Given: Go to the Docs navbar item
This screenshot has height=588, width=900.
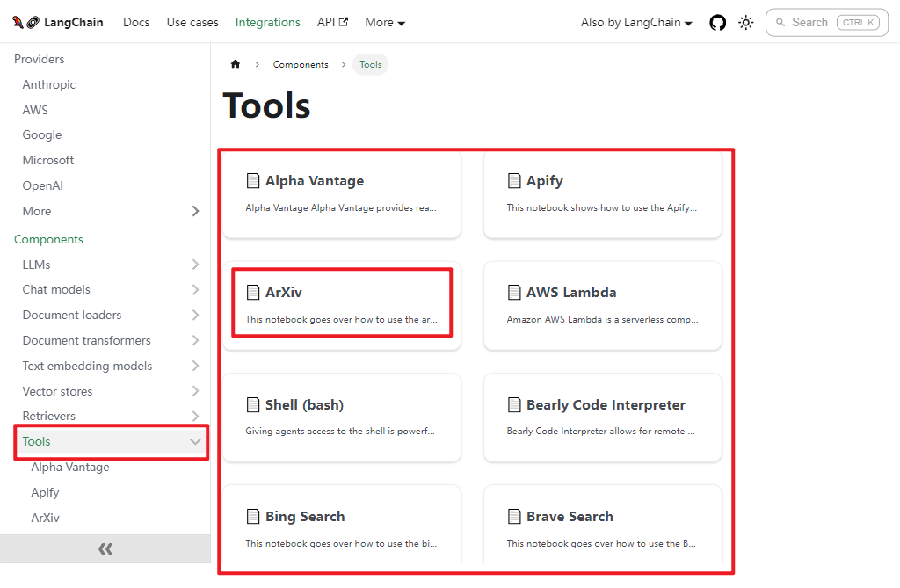Looking at the screenshot, I should 136,23.
